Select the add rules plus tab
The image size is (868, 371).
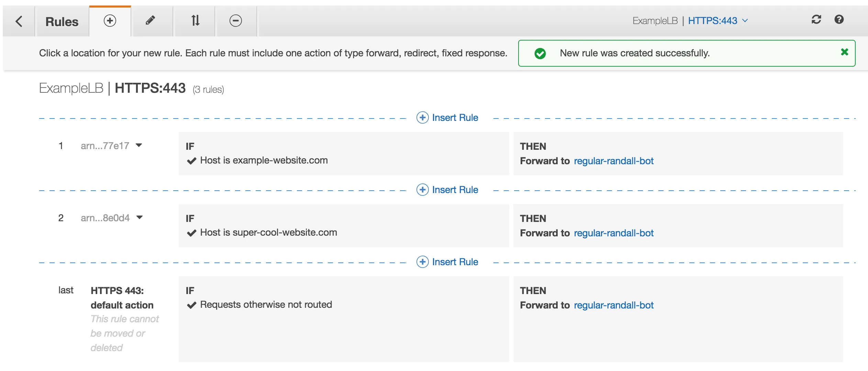pyautogui.click(x=110, y=21)
